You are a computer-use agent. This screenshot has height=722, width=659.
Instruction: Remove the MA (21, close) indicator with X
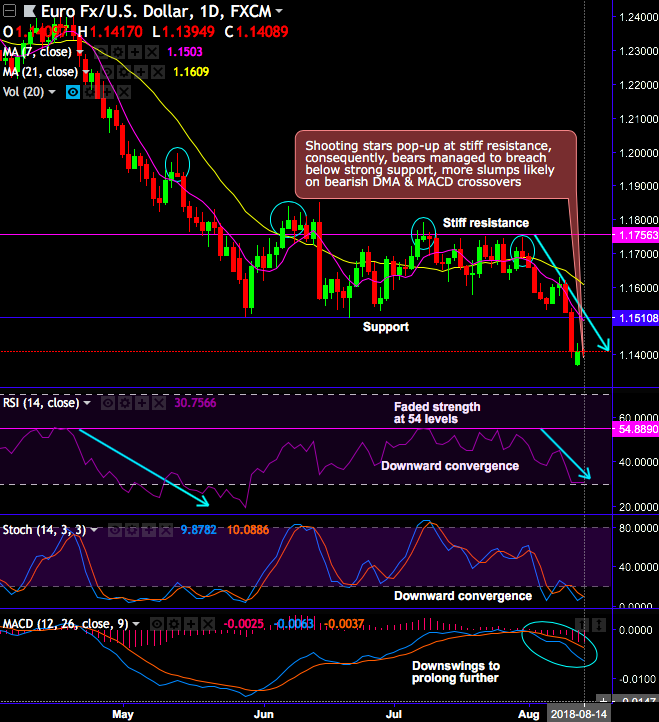point(157,72)
